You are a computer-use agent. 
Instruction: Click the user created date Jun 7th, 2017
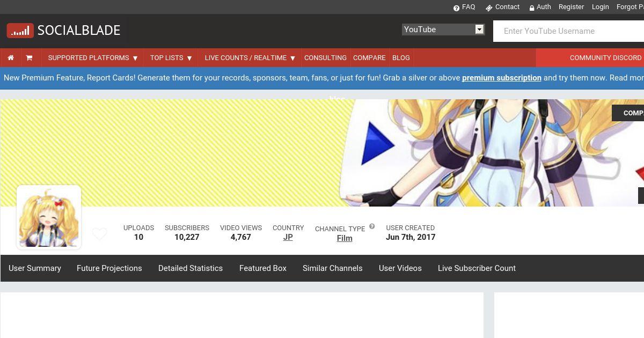coord(411,237)
